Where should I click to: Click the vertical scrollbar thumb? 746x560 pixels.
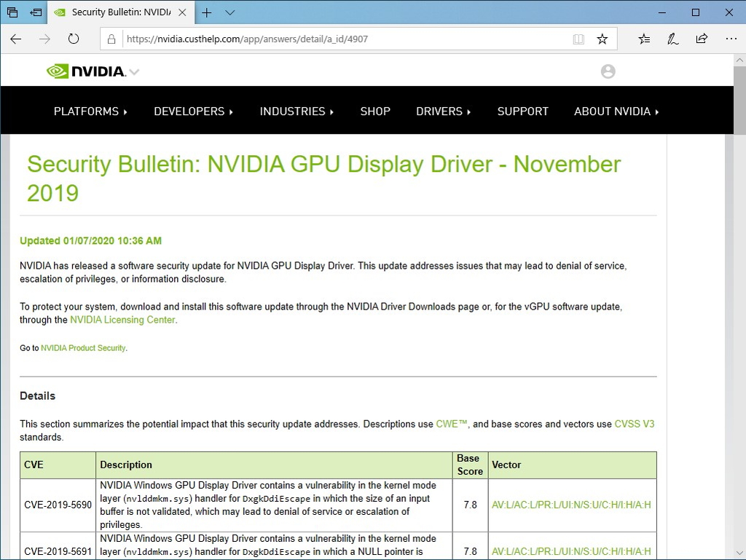coord(739,100)
